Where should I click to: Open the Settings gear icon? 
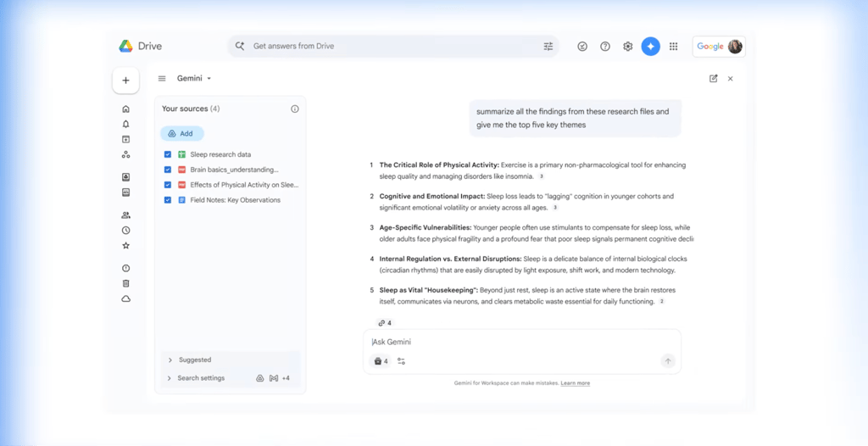pyautogui.click(x=628, y=47)
